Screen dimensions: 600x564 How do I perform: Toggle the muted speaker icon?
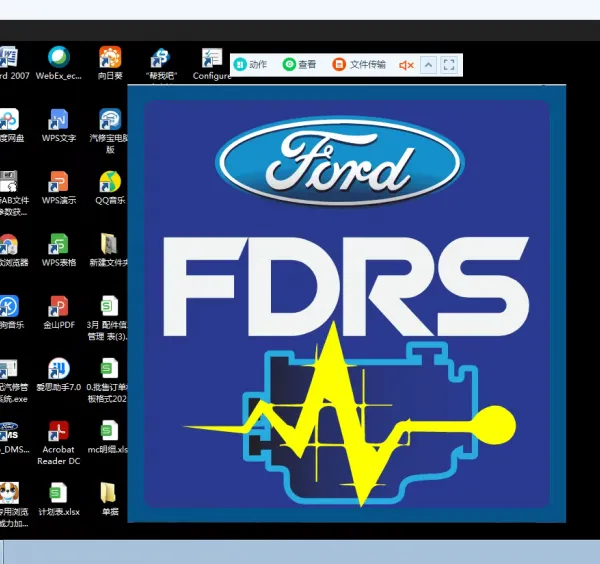pos(406,65)
